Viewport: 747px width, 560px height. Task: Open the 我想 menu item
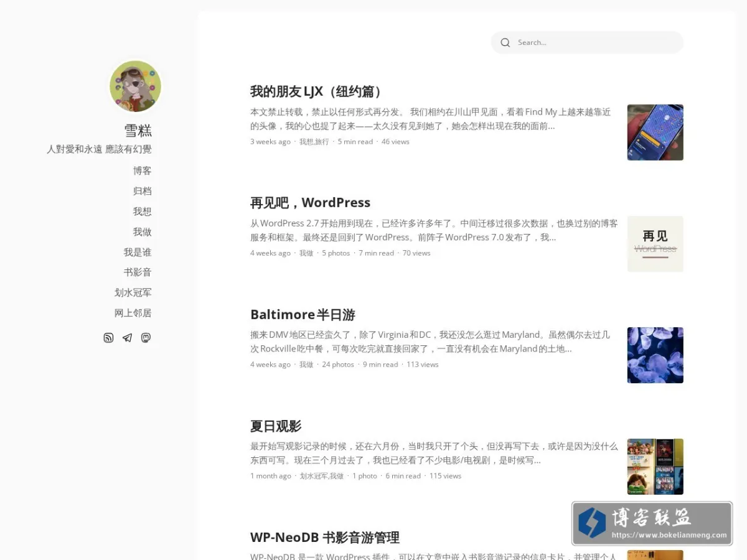coord(142,212)
